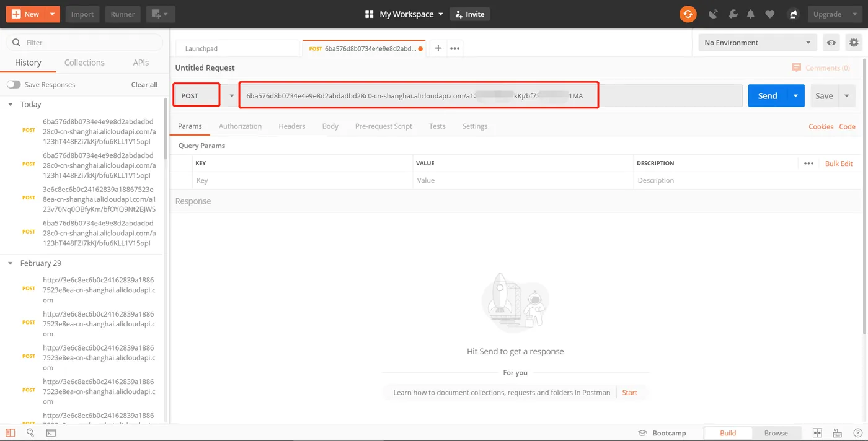The height and width of the screenshot is (441, 868).
Task: Open settings via the wrench icon
Action: tap(732, 14)
